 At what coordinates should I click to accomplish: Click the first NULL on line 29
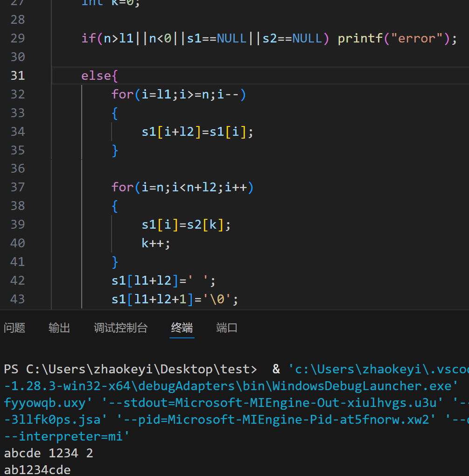(231, 38)
